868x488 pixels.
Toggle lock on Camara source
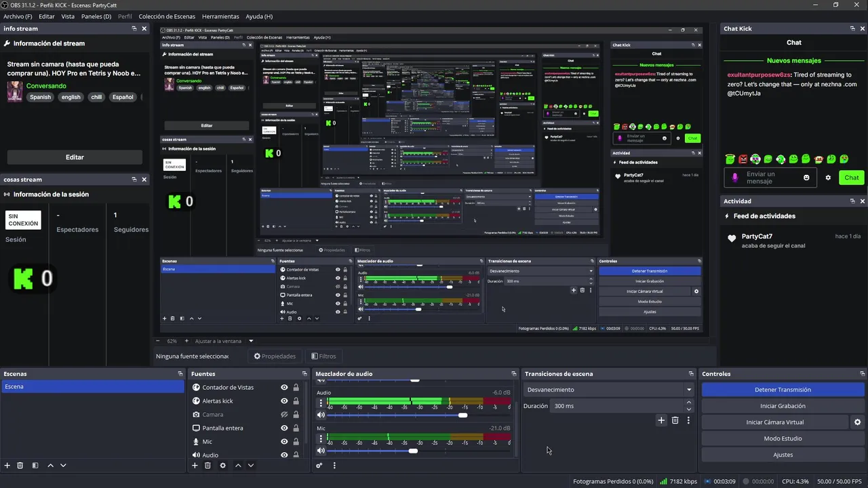pyautogui.click(x=296, y=415)
